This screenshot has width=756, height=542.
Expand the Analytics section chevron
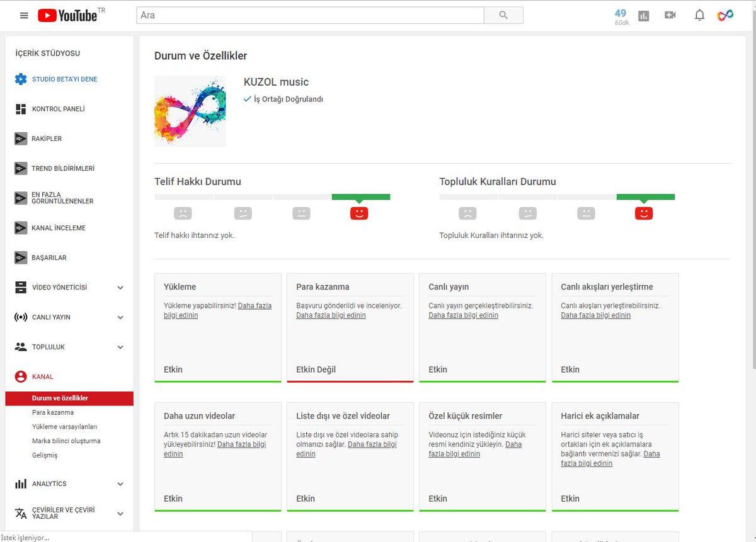point(120,484)
